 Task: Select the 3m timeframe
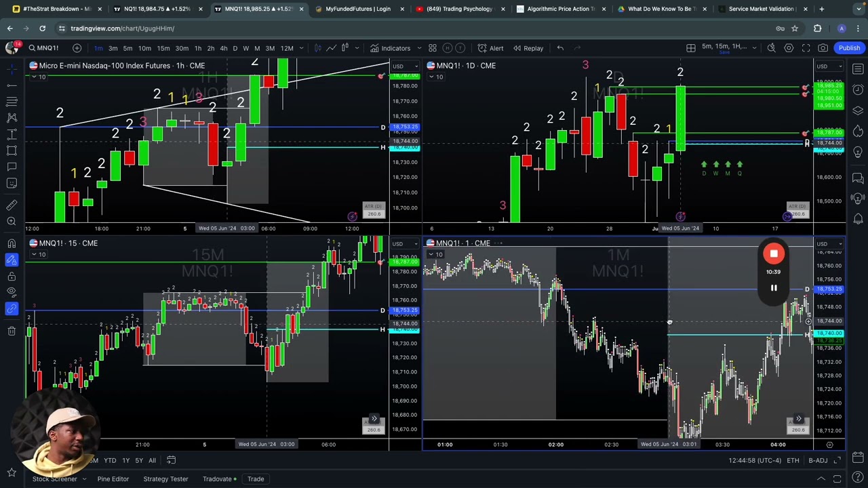pos(113,48)
